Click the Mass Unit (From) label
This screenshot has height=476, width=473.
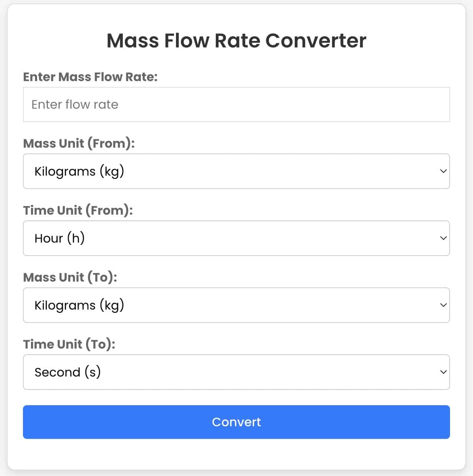pos(79,143)
